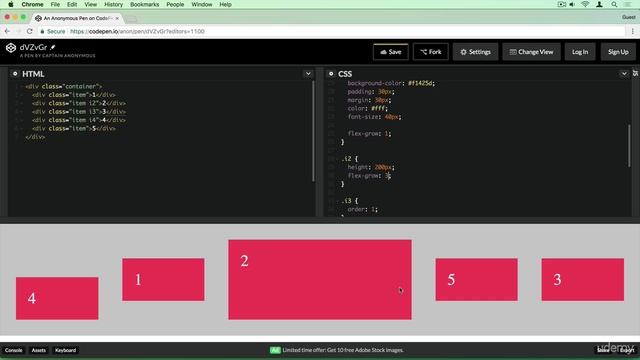Open the View menu

click(x=91, y=4)
